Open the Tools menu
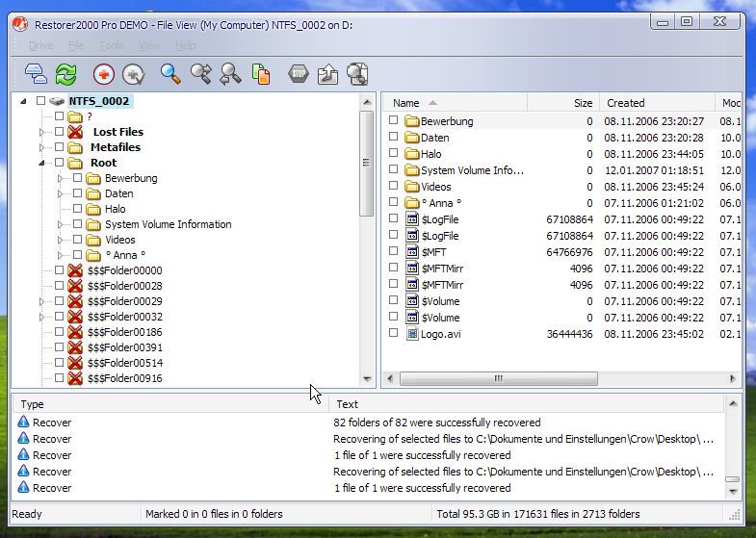Image resolution: width=756 pixels, height=538 pixels. coord(112,45)
